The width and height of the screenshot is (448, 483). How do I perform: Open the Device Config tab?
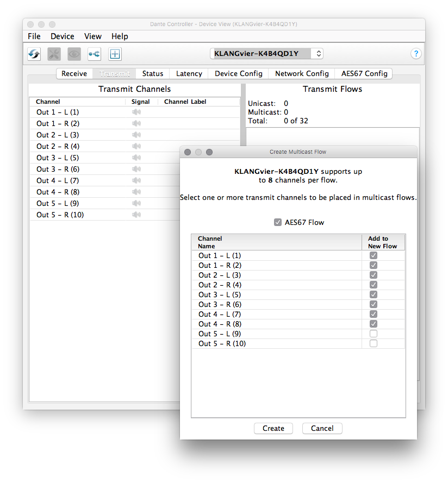[x=239, y=74]
